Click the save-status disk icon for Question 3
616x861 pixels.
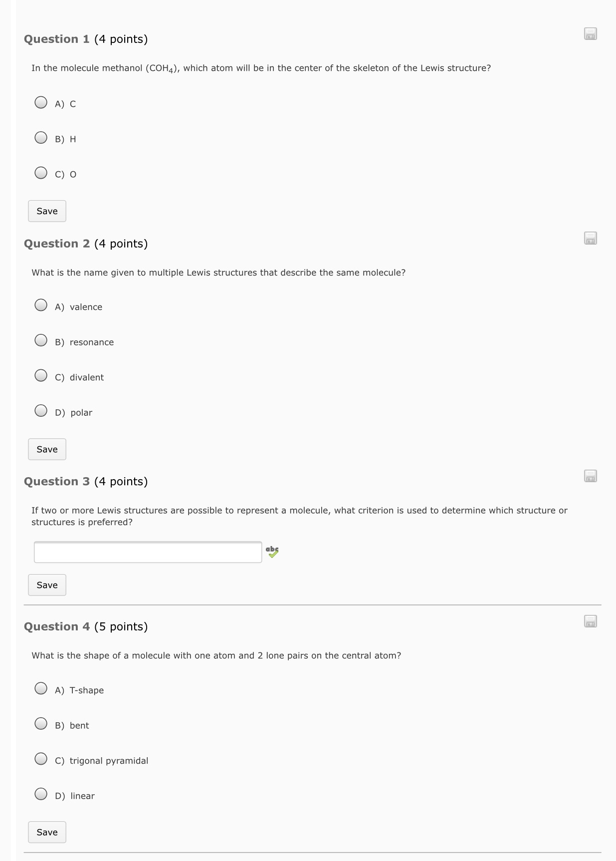click(x=591, y=476)
